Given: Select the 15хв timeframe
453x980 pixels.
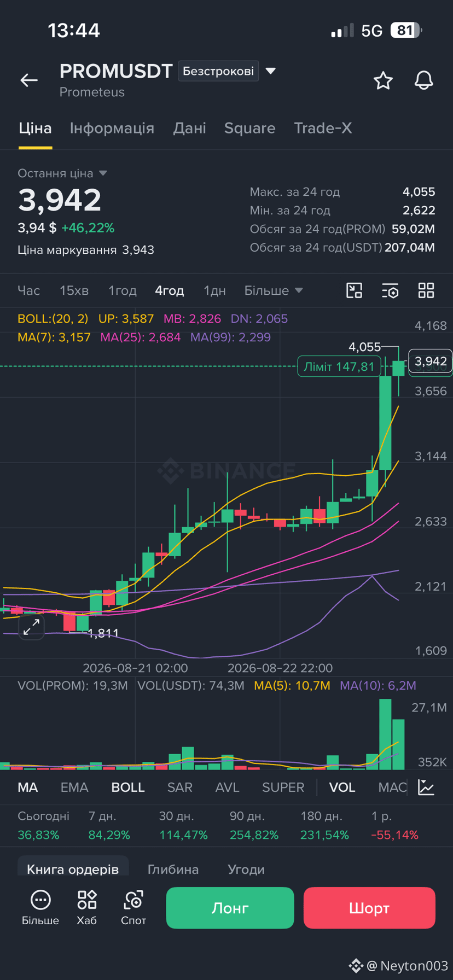Looking at the screenshot, I should tap(74, 290).
